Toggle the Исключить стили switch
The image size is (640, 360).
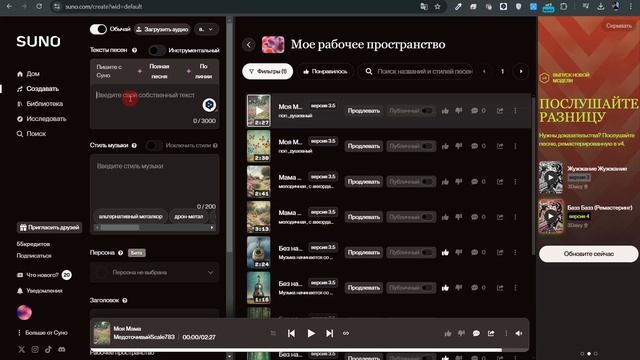(x=154, y=145)
